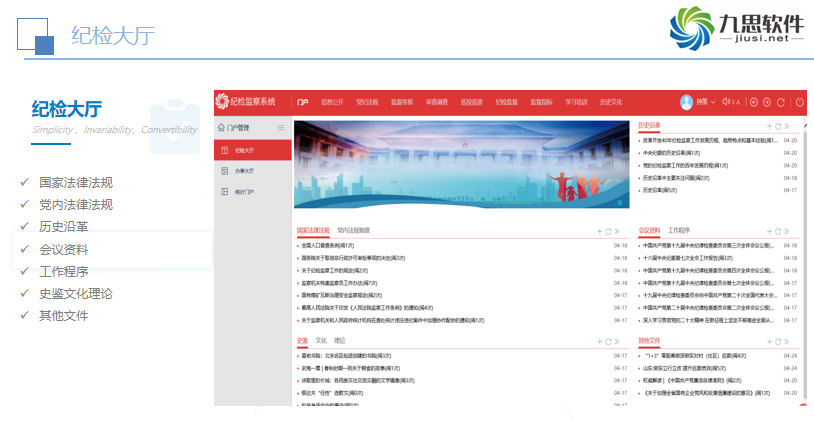Open the 信息公开 menu
The width and height of the screenshot is (814, 421).
pos(332,102)
